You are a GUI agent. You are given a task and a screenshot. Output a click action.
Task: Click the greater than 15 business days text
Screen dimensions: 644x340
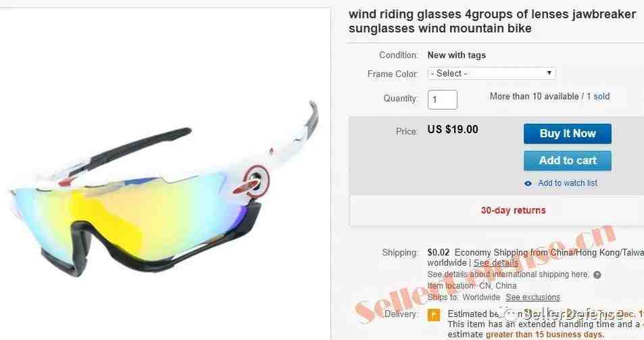coord(545,335)
